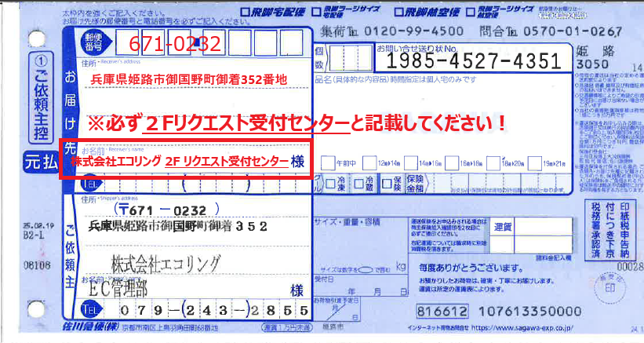Click the 運賃1万円未満 oval label
Image resolution: width=644 pixels, height=343 pixels.
287,327
